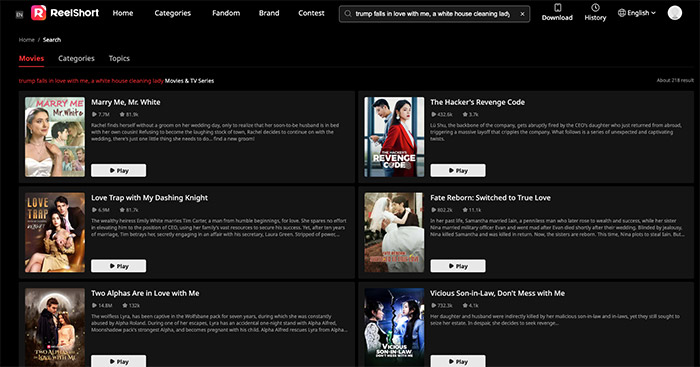This screenshot has width=700, height=367.
Task: Click the 81.9k favorites star of Marry Me
Action: 129,115
